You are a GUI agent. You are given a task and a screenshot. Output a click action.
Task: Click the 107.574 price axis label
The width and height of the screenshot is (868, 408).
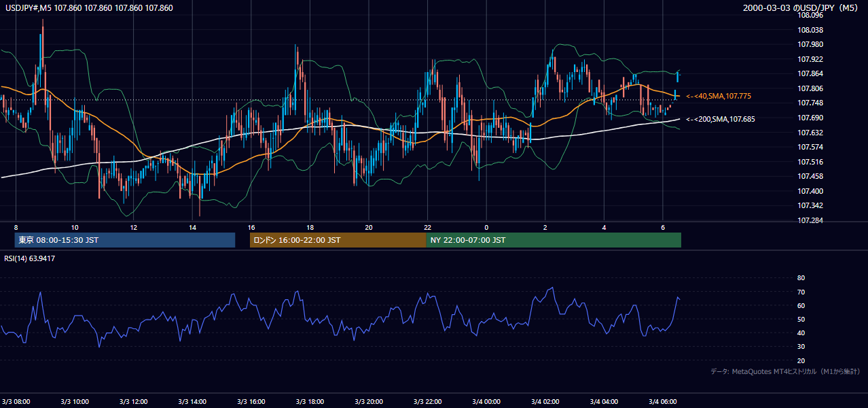click(810, 147)
